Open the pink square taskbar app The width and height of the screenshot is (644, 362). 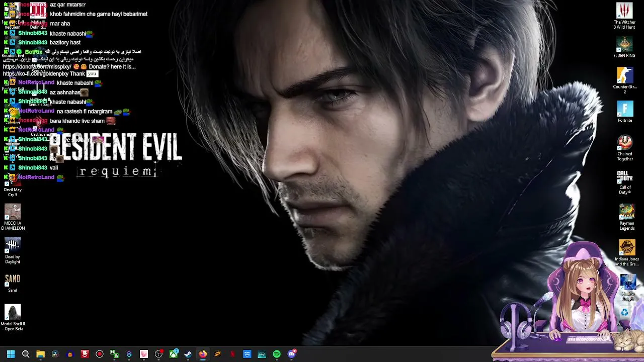(144, 354)
